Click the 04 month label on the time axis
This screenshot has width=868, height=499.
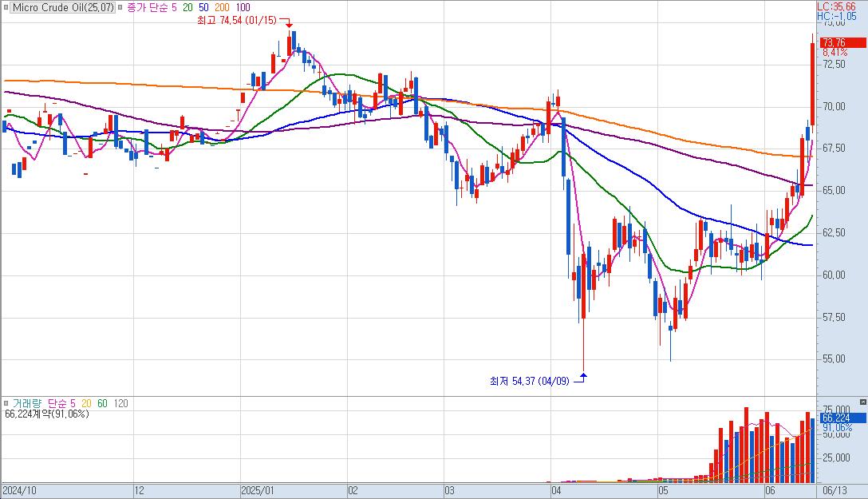click(x=556, y=491)
